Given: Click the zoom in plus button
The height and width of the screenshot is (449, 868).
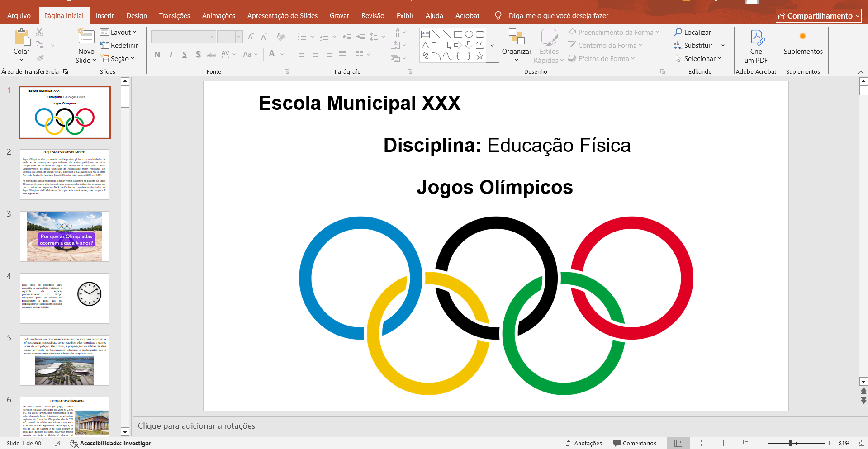Looking at the screenshot, I should point(829,443).
